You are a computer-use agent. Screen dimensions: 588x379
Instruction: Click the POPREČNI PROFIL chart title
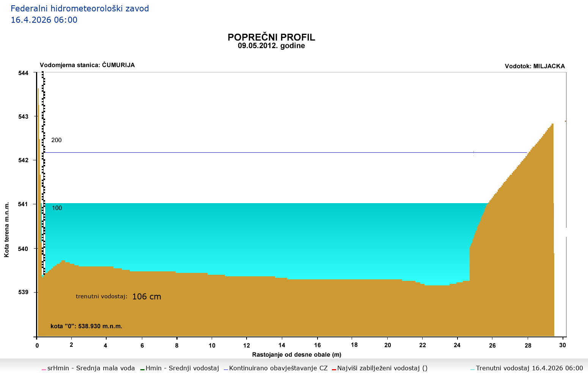(271, 37)
